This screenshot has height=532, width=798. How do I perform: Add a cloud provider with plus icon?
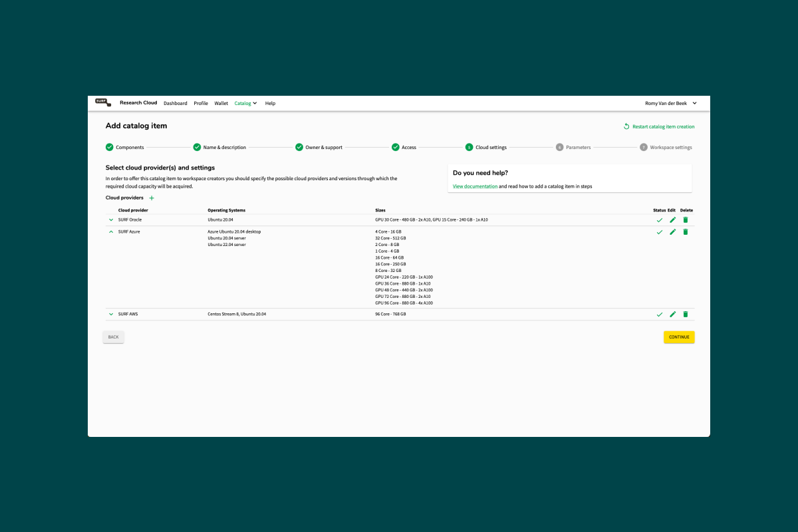(152, 198)
